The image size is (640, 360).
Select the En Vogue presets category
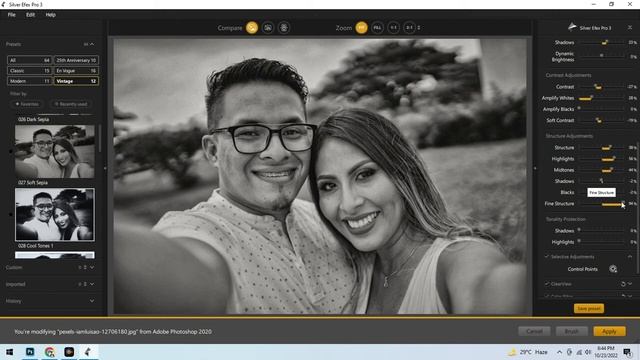click(76, 71)
